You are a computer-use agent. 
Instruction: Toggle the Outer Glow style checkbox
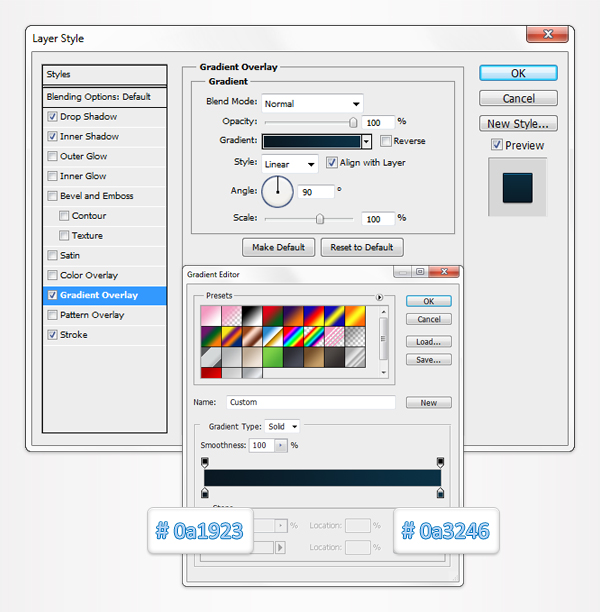(53, 156)
